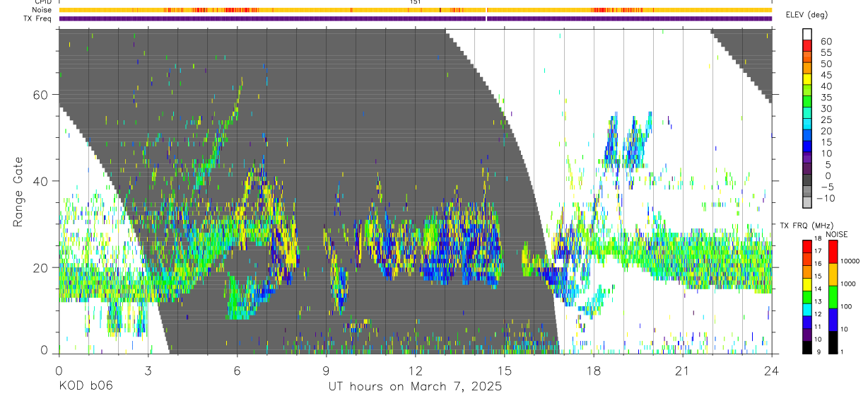Click the TX FRQ scale label '16'
This screenshot has height=401, width=868.
tap(818, 264)
